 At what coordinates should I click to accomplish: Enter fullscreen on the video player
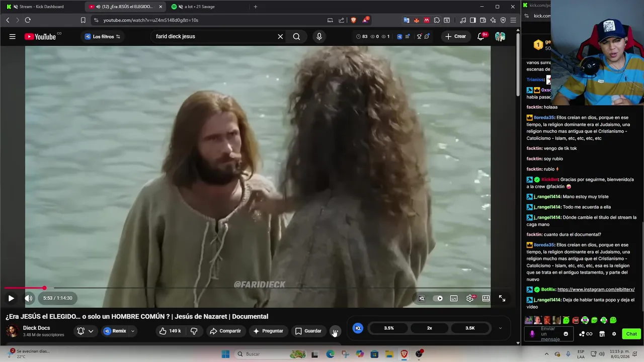pos(502,298)
